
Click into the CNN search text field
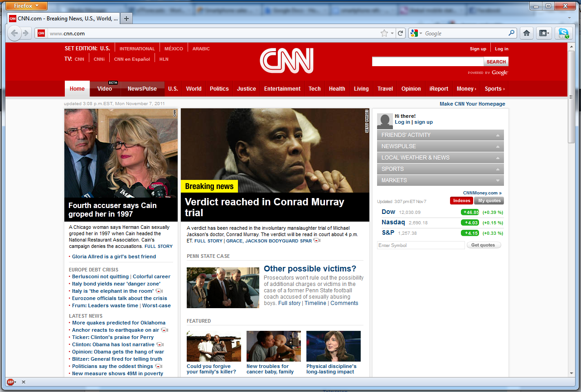428,62
